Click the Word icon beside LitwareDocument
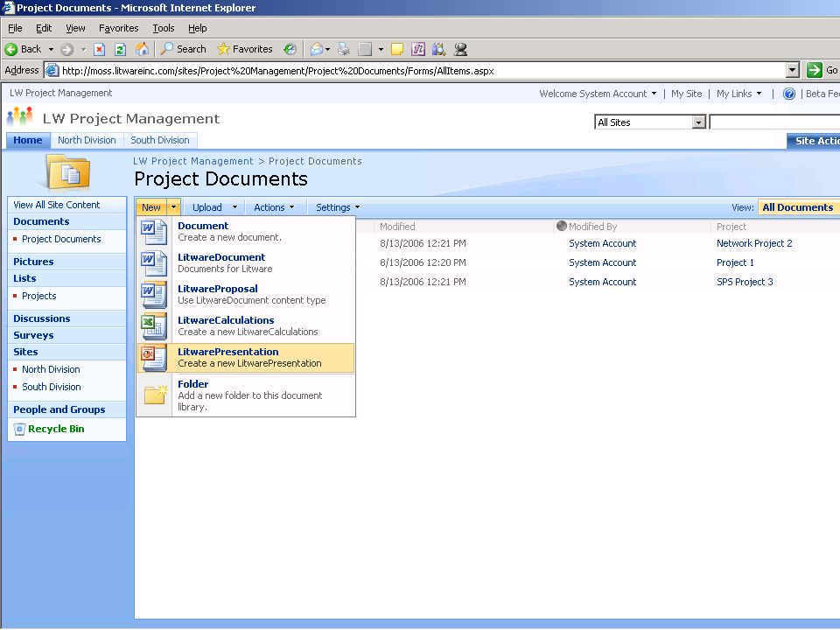 (x=154, y=263)
